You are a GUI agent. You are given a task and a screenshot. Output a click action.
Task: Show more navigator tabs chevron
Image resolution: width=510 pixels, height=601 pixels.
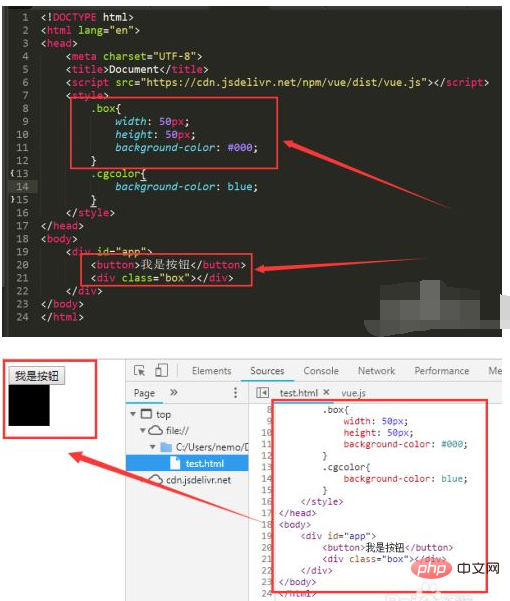tap(174, 392)
